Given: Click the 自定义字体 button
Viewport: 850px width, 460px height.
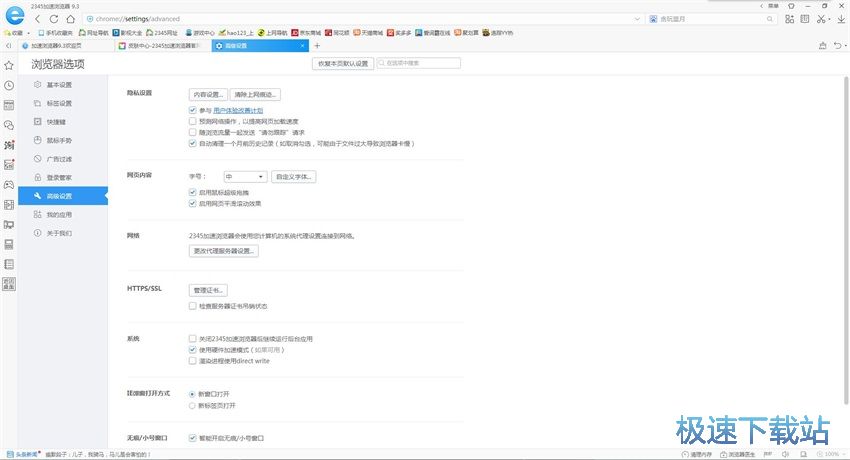Looking at the screenshot, I should pos(293,177).
